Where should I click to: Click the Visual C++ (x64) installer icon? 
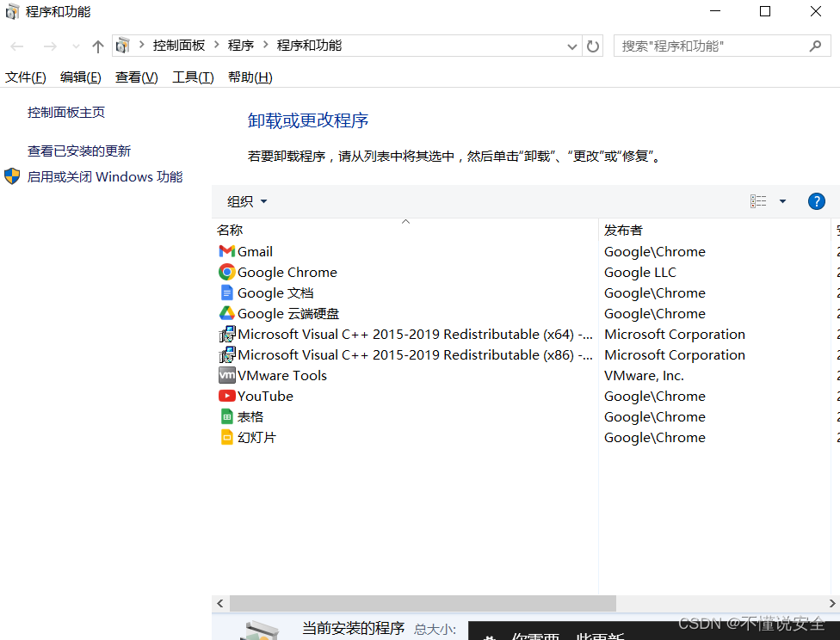pyautogui.click(x=227, y=334)
